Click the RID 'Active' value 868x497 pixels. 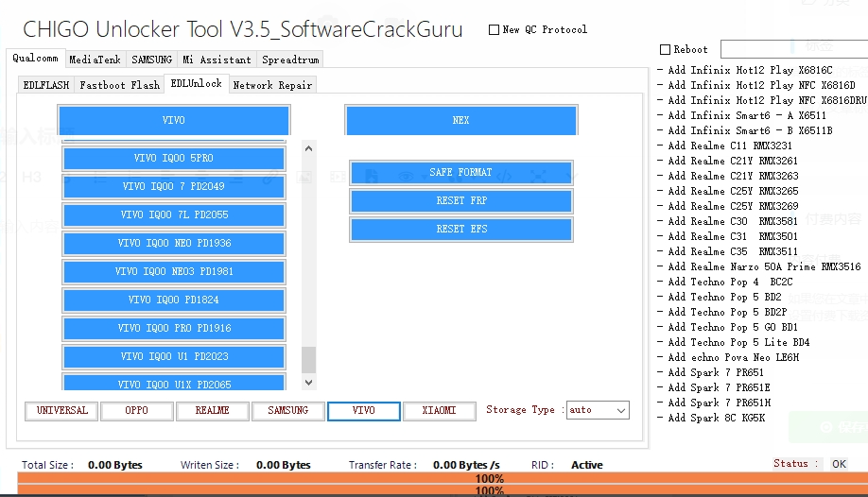[587, 466]
